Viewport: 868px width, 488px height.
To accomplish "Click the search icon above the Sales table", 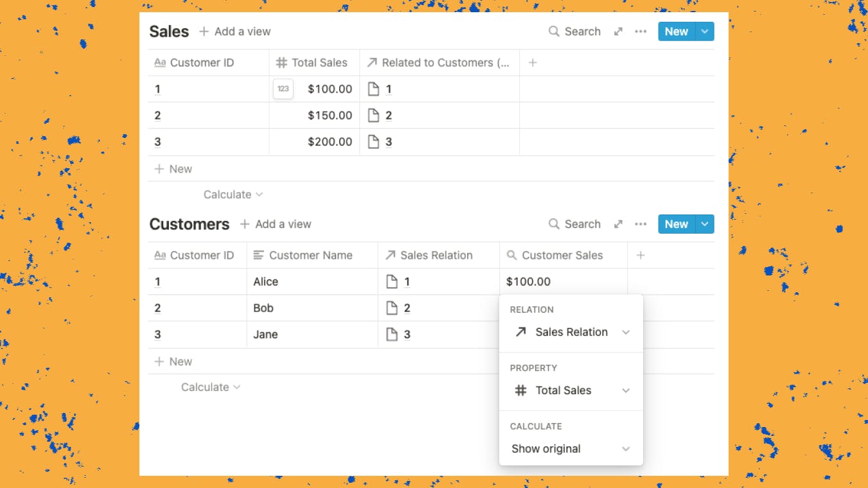I will 553,31.
